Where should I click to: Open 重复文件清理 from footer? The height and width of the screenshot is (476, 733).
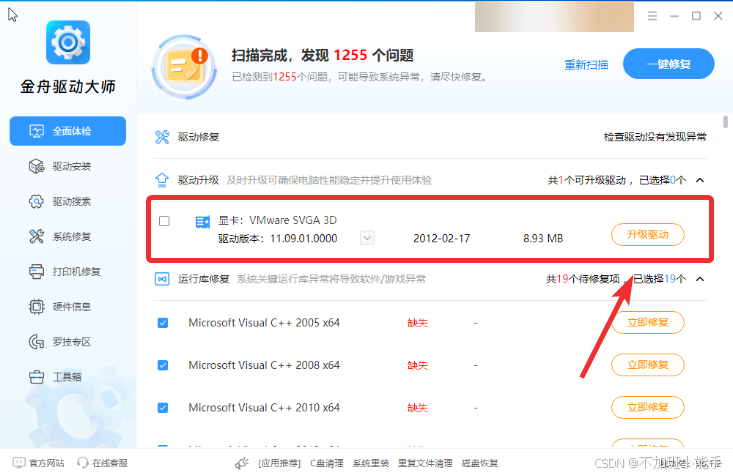(425, 463)
